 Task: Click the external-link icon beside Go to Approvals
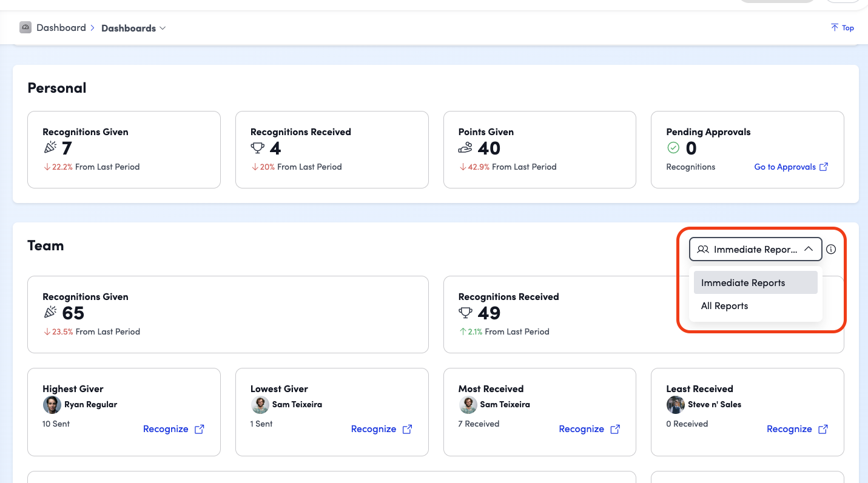click(824, 167)
